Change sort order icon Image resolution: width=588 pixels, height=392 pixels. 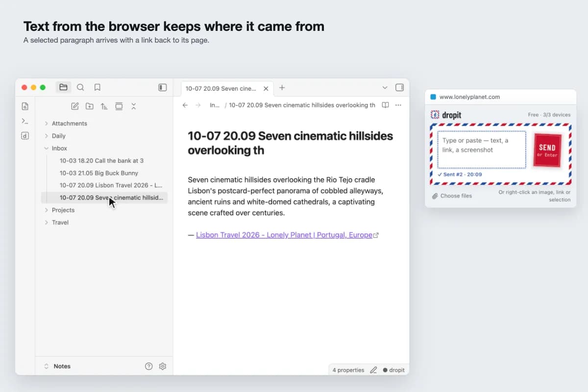104,106
